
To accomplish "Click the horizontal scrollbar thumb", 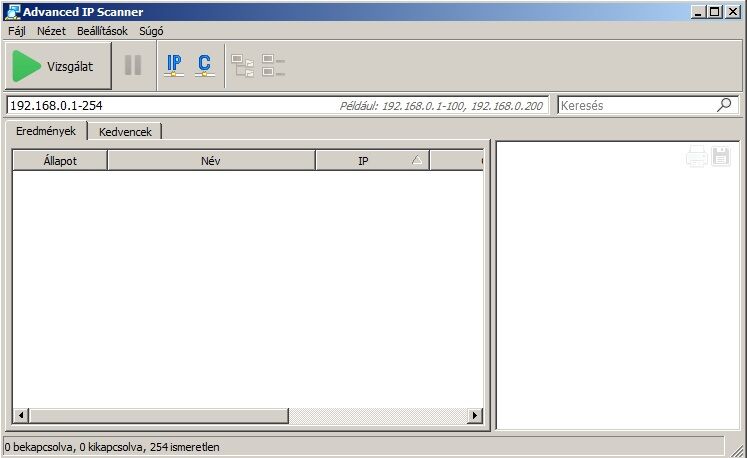I will pos(159,416).
